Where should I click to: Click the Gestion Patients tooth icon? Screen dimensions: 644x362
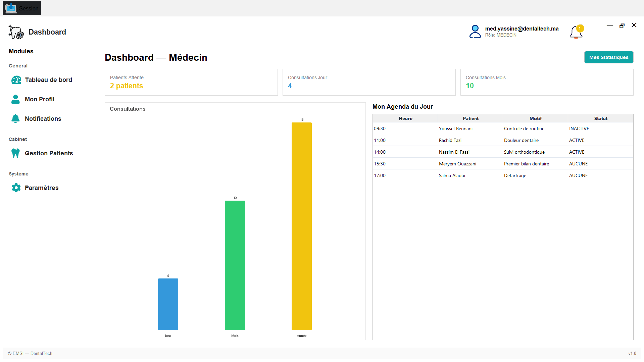(x=15, y=153)
